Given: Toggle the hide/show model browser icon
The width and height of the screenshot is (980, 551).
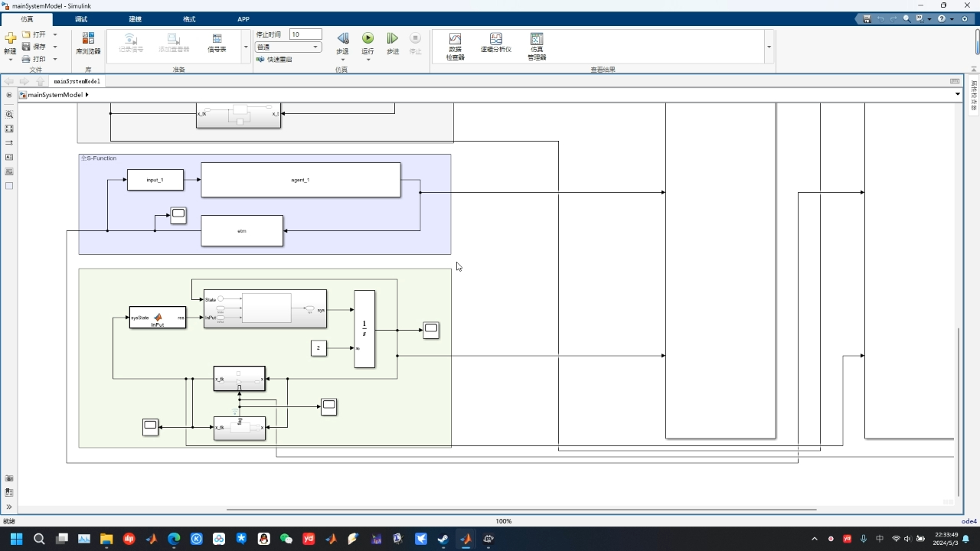Looking at the screenshot, I should point(9,95).
